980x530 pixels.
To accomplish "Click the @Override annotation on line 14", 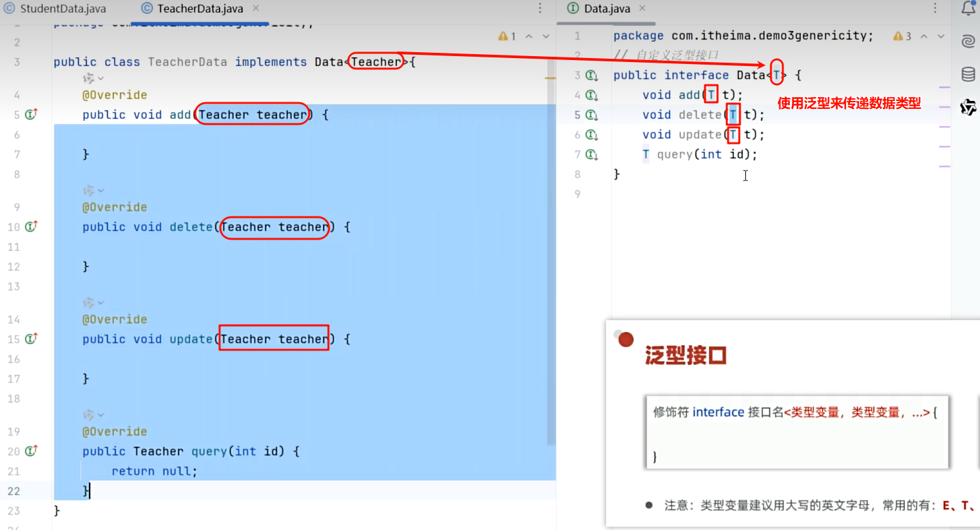I will tap(115, 319).
